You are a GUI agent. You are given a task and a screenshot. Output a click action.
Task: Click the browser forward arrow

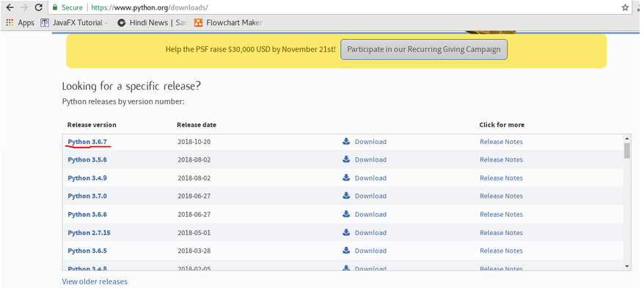tap(24, 7)
